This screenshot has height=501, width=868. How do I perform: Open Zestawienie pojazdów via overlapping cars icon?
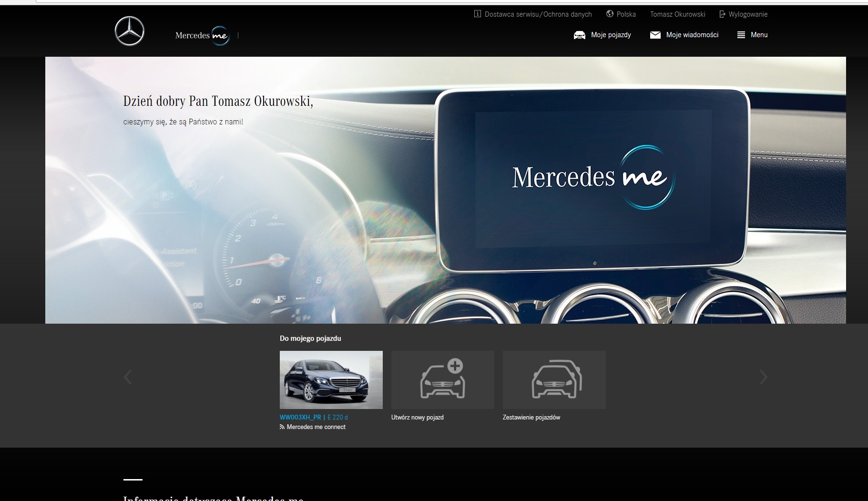pyautogui.click(x=554, y=380)
